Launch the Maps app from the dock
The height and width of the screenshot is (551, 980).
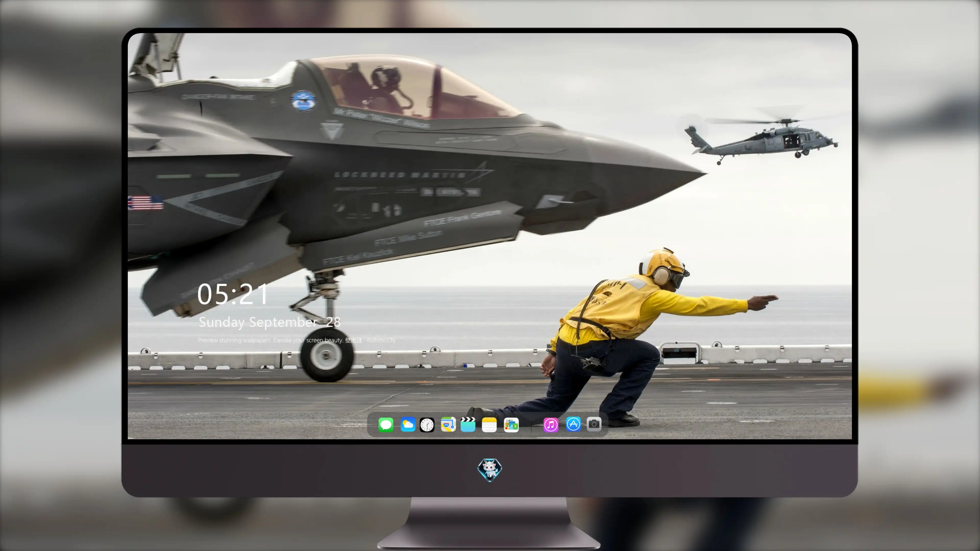click(x=448, y=424)
